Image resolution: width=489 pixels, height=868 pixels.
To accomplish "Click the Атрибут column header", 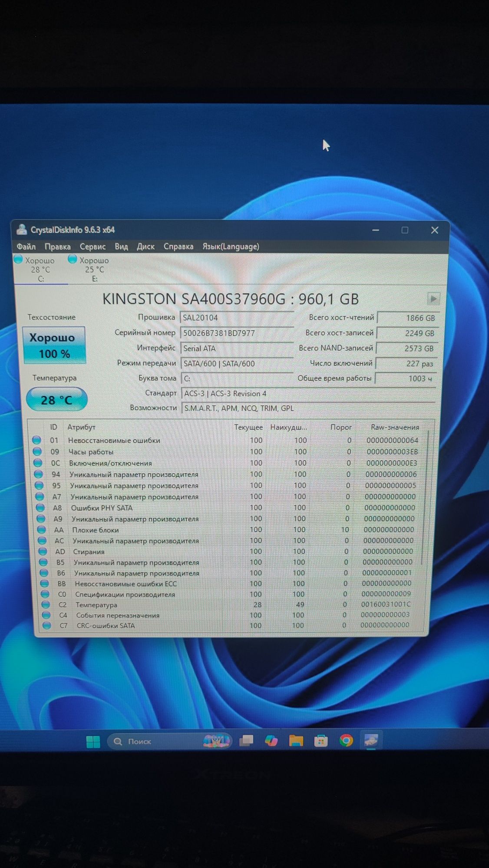I will coord(81,427).
